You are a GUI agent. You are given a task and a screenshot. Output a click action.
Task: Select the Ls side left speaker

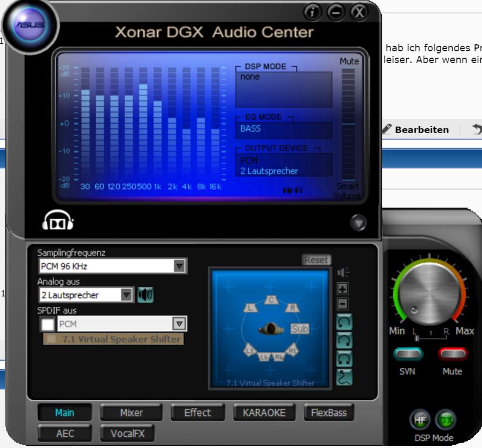click(249, 350)
